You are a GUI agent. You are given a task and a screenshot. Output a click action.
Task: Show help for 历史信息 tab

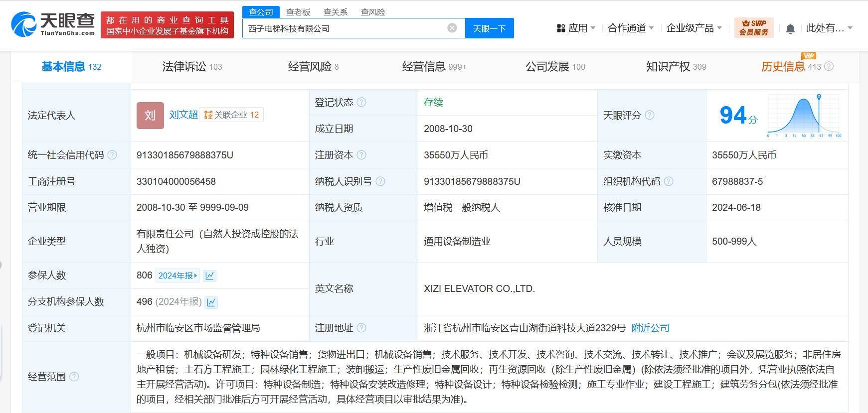[829, 66]
